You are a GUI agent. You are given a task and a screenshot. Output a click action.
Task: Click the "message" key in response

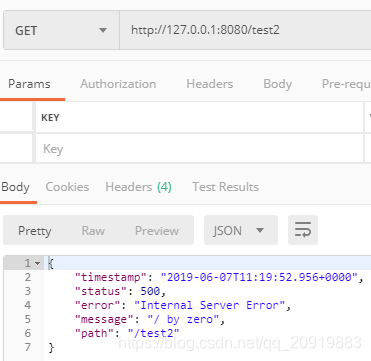click(x=104, y=319)
